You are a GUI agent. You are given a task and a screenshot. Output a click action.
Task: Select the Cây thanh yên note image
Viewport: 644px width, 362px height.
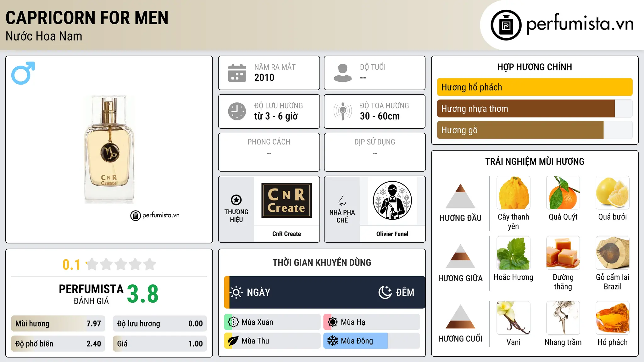[x=514, y=193]
